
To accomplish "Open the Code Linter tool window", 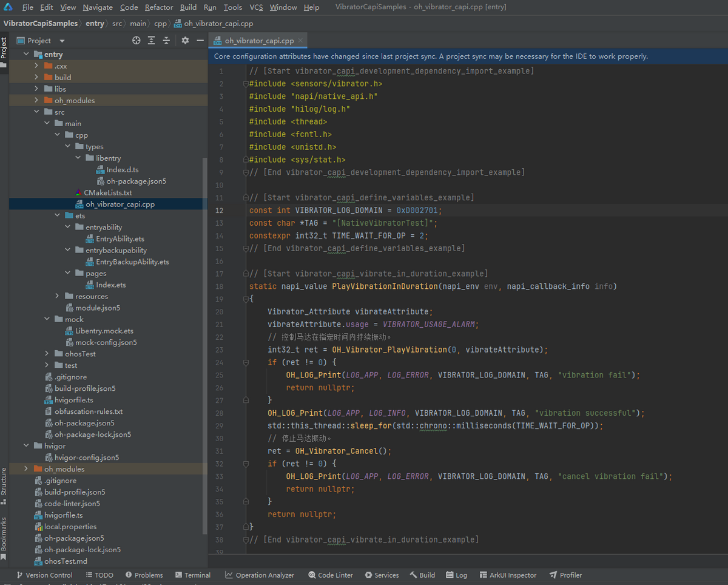I will pos(330,575).
